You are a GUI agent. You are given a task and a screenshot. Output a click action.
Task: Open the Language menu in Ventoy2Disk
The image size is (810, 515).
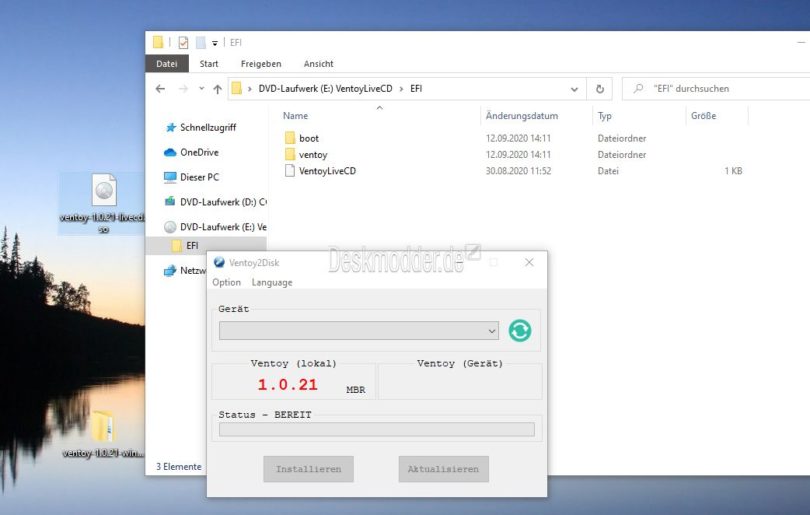[x=272, y=283]
